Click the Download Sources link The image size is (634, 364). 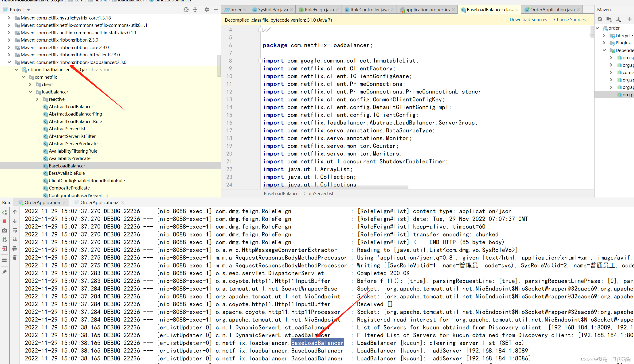(528, 19)
